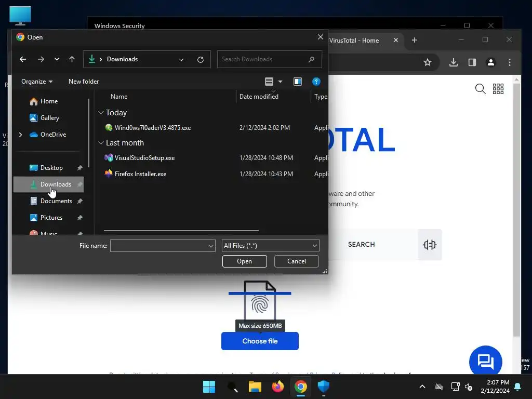Image resolution: width=532 pixels, height=399 pixels.
Task: Open the VirusTotal chat bubble
Action: 486,362
